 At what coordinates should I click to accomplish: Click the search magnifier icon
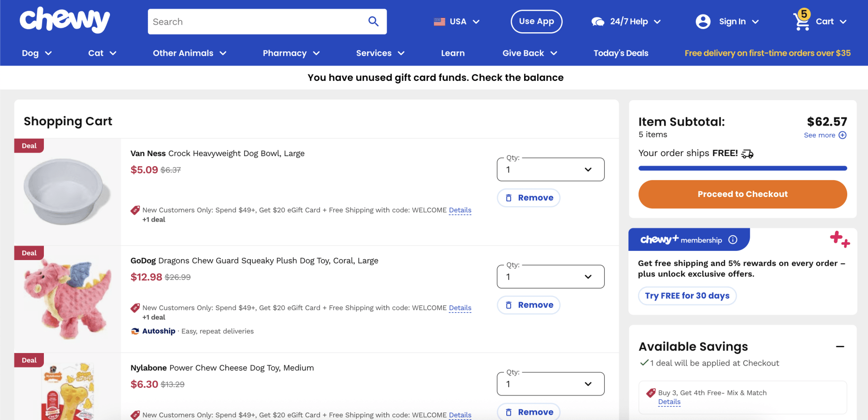pos(373,21)
